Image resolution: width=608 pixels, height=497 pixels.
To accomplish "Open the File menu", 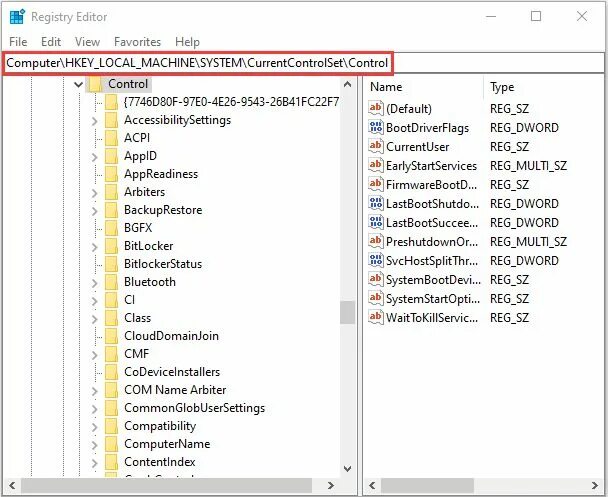I will pyautogui.click(x=18, y=42).
